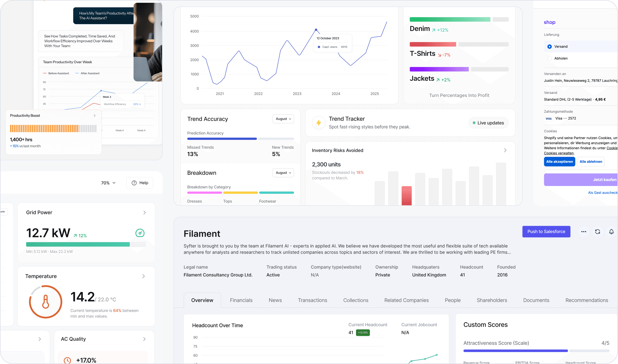
Task: Switch to the Financials tab
Action: (x=241, y=300)
